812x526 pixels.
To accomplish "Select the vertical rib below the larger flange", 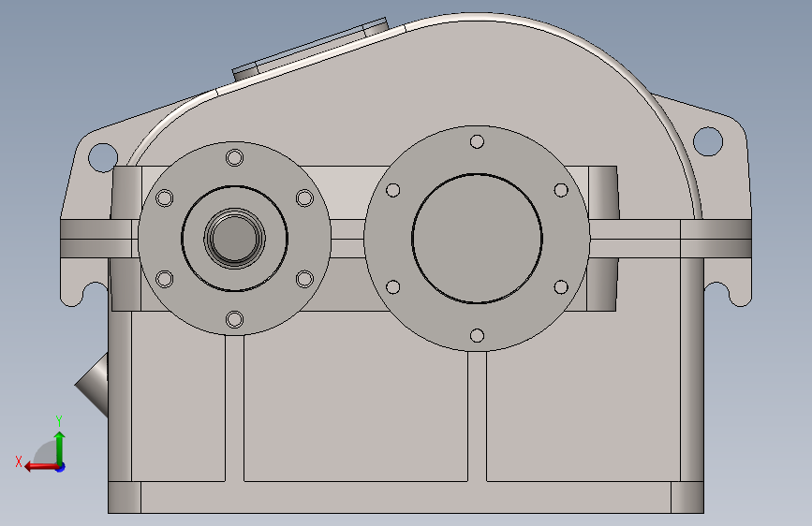I will [477, 416].
